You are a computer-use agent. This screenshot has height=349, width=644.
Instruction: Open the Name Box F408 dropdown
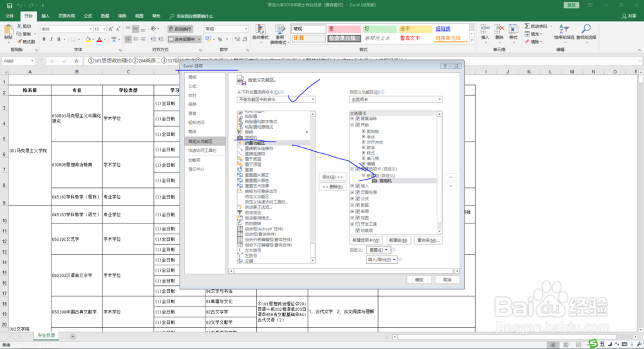[32, 61]
